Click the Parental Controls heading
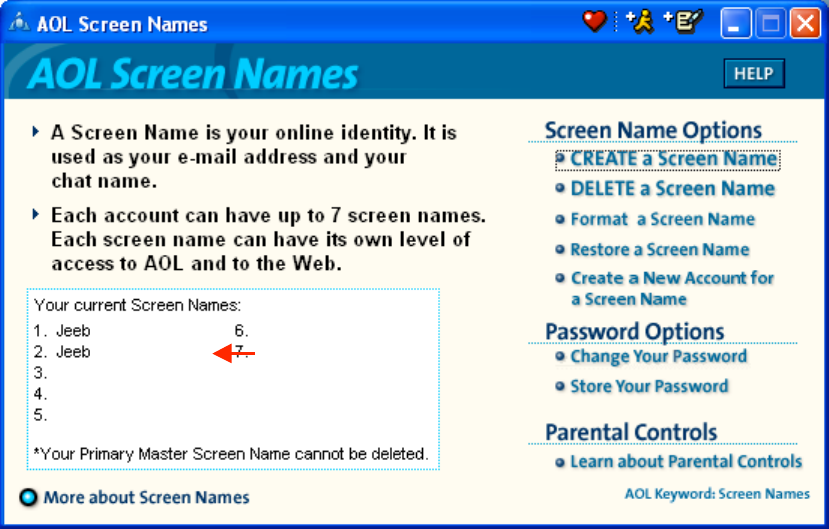Screen dimensions: 829x529 click(631, 432)
